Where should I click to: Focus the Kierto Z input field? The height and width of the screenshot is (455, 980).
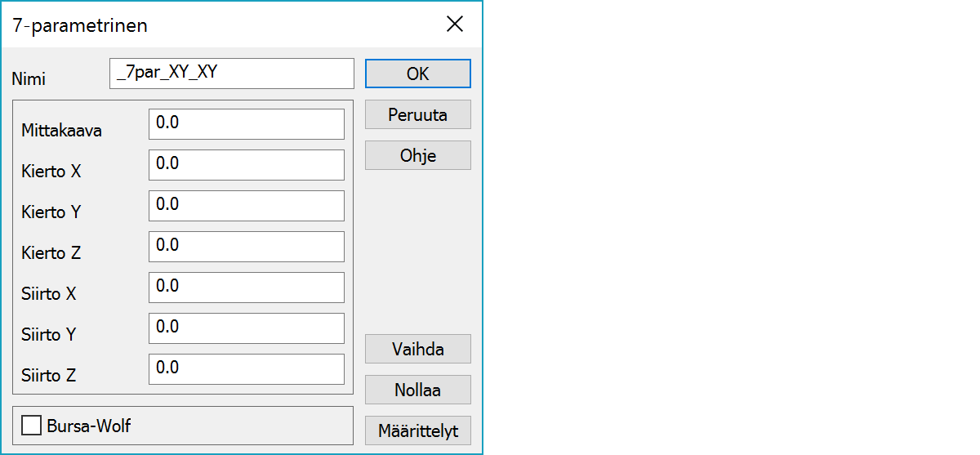coord(246,247)
